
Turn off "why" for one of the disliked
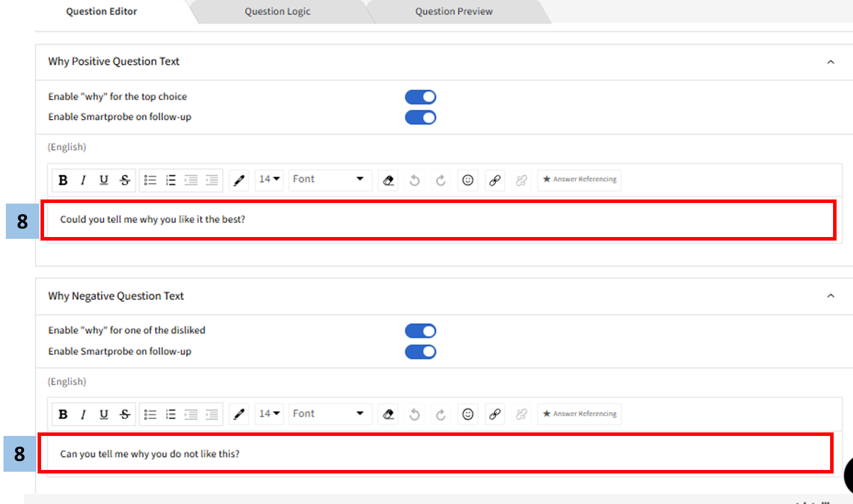[420, 331]
